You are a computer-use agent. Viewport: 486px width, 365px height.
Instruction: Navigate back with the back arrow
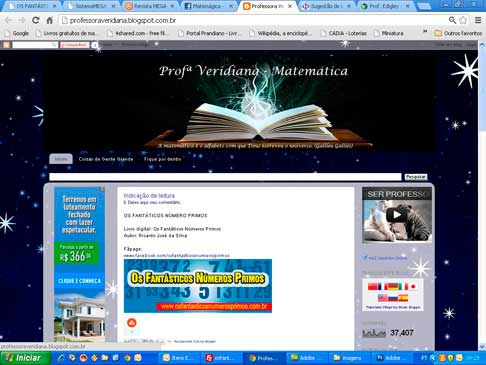[8, 20]
